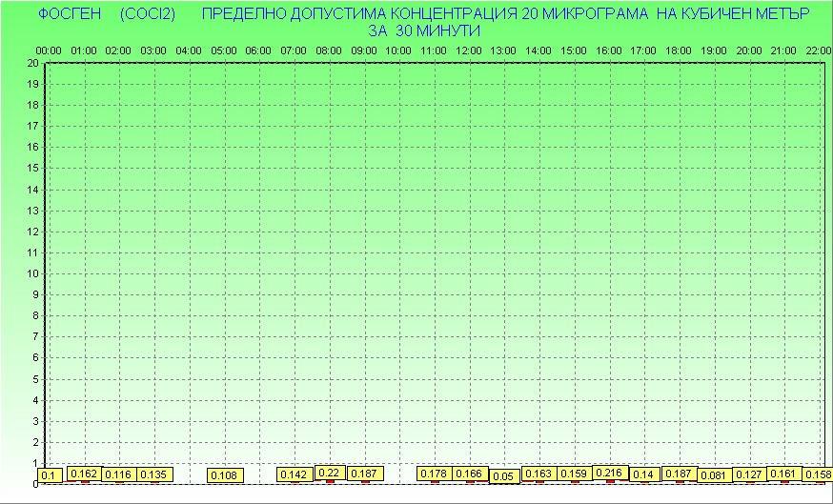Select the 0.127 data label
This screenshot has width=833, height=504.
pos(749,474)
